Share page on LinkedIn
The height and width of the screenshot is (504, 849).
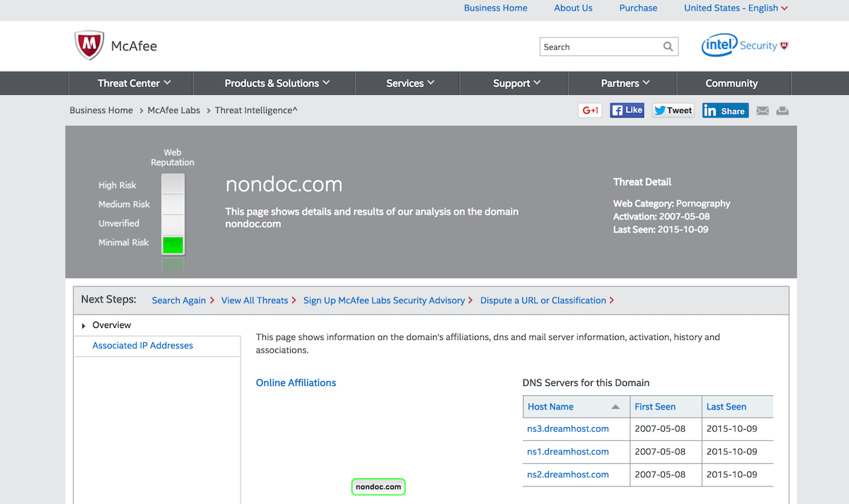pos(725,111)
